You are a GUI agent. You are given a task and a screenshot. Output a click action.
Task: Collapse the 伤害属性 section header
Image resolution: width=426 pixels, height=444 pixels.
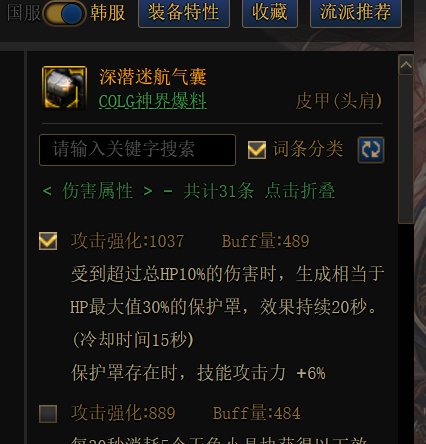pos(189,191)
